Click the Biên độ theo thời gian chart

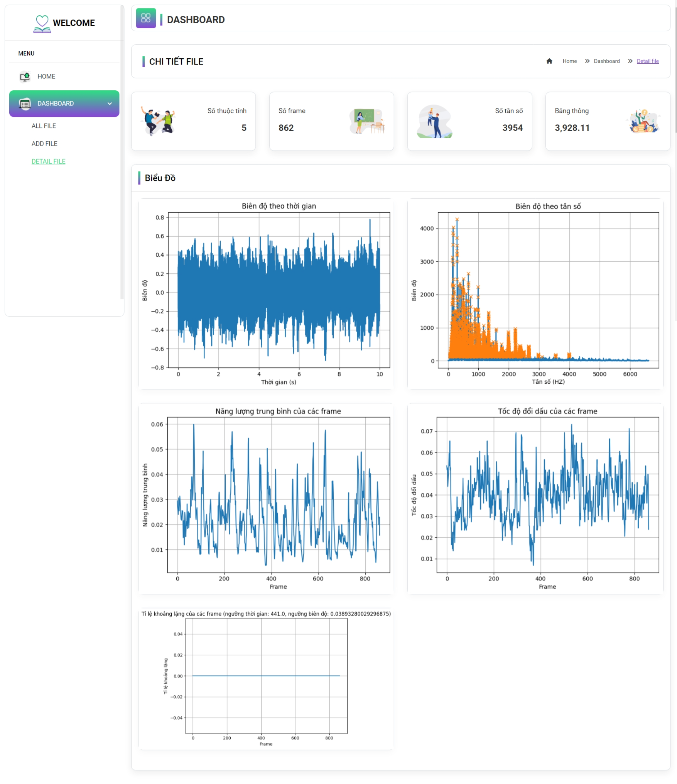click(266, 294)
